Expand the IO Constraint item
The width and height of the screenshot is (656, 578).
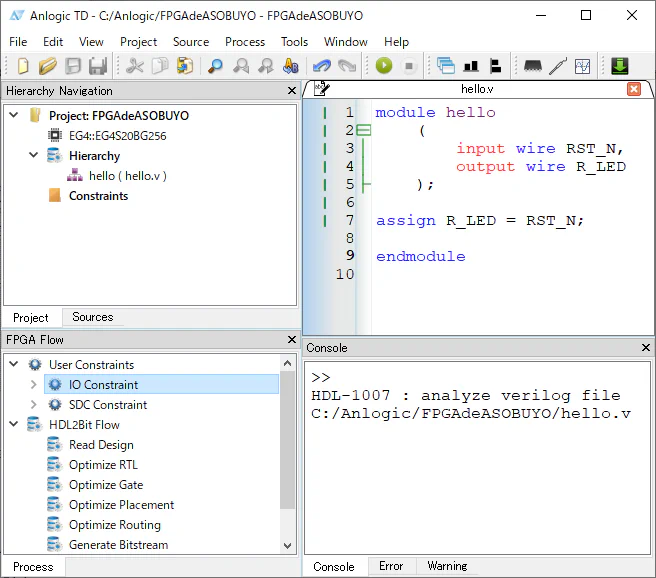coord(33,385)
